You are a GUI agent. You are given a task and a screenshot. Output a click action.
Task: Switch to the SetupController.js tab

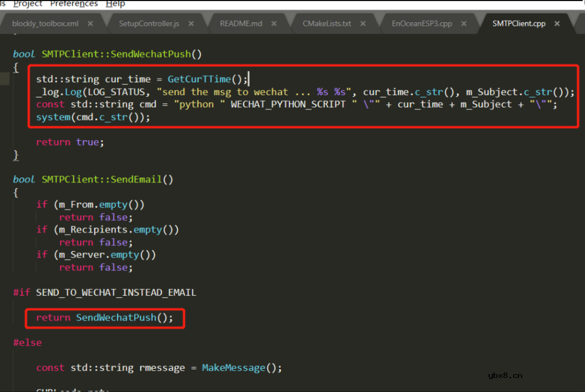149,24
